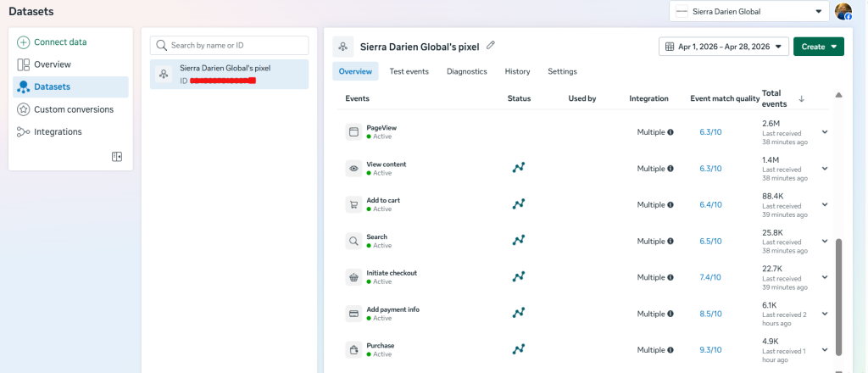The height and width of the screenshot is (373, 868).
Task: Click Search row status graph icon
Action: click(x=518, y=240)
